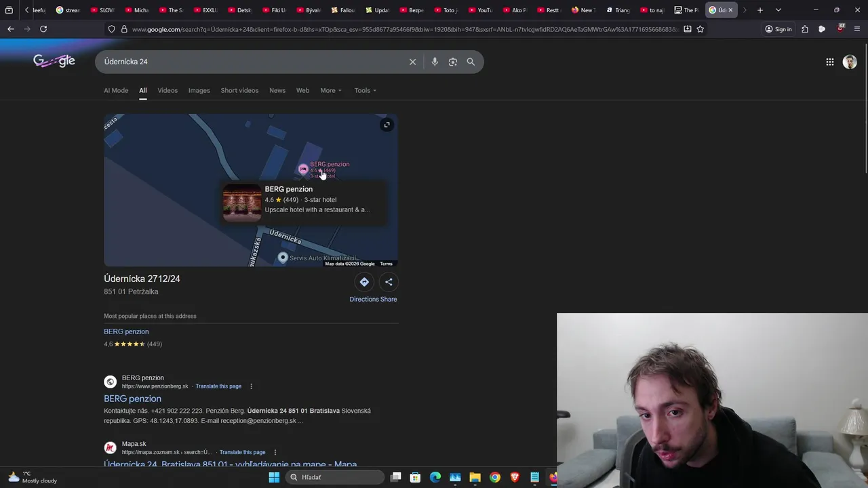Open the Google account avatar menu

[x=850, y=62]
